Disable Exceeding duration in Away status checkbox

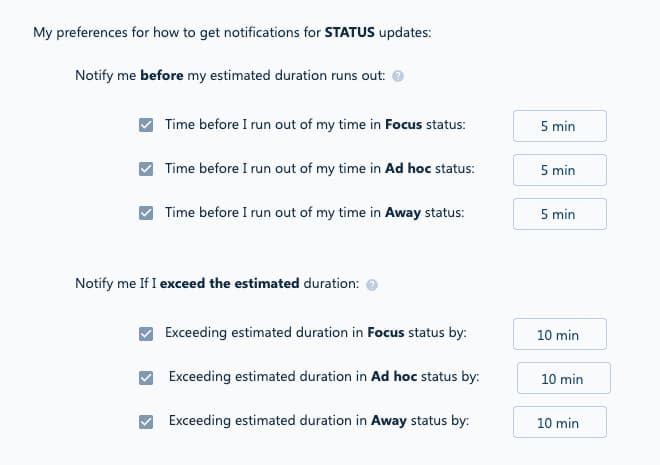click(x=146, y=422)
